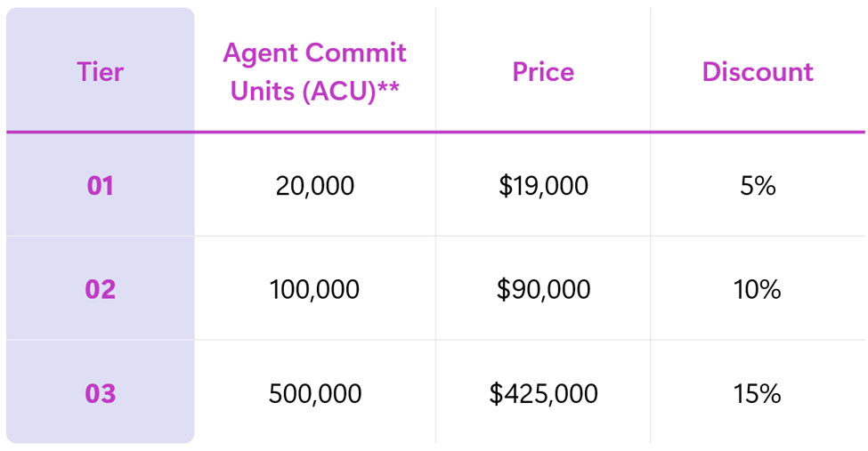The height and width of the screenshot is (451, 868).
Task: Click the Discount column header
Action: tap(757, 71)
